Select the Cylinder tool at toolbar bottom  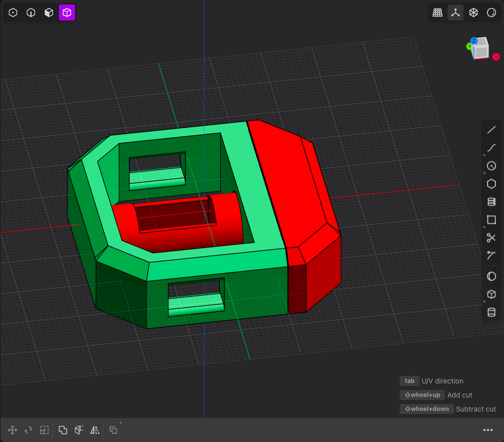492,312
